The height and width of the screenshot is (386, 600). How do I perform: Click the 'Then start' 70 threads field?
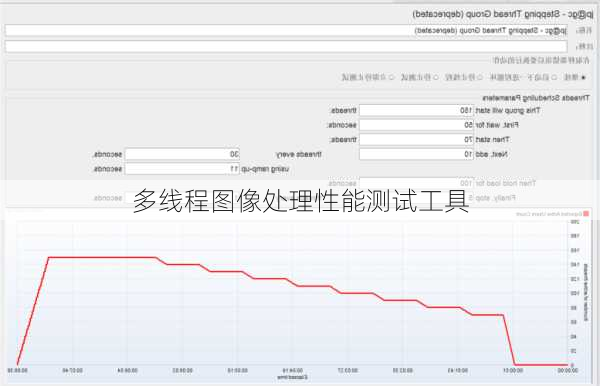click(416, 139)
